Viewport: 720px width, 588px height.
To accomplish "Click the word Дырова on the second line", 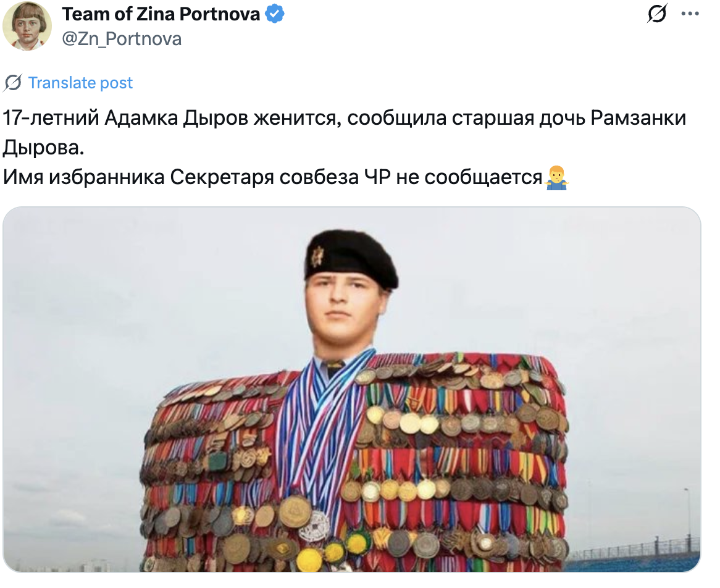I will (44, 148).
